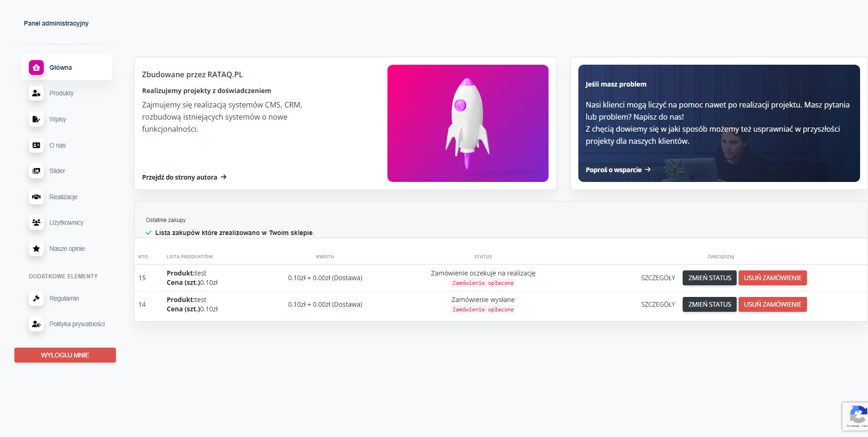View SZCZEGÓŁY for order 15
868x437 pixels.
tap(658, 278)
